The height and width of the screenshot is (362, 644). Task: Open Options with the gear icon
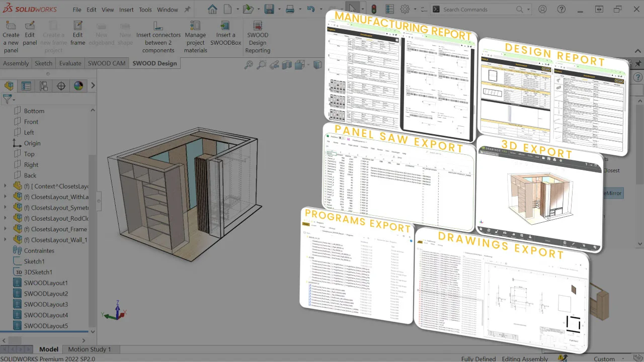tap(405, 9)
